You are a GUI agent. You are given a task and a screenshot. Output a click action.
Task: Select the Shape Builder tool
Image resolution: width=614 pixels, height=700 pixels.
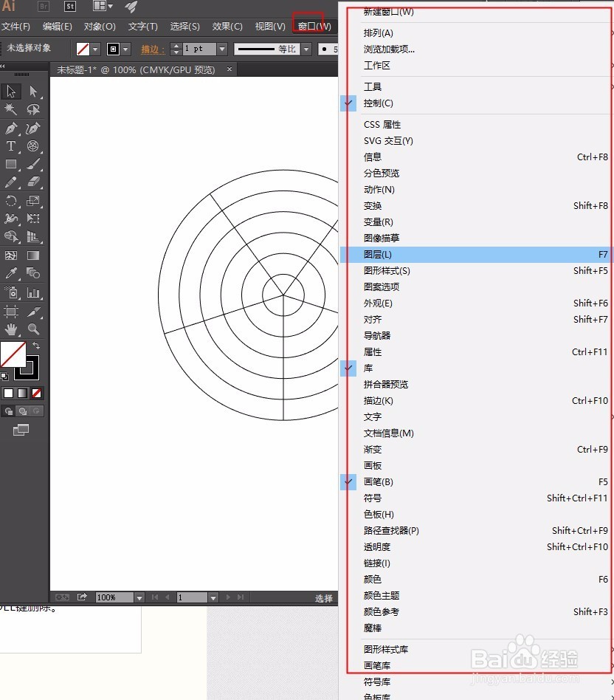tap(11, 236)
